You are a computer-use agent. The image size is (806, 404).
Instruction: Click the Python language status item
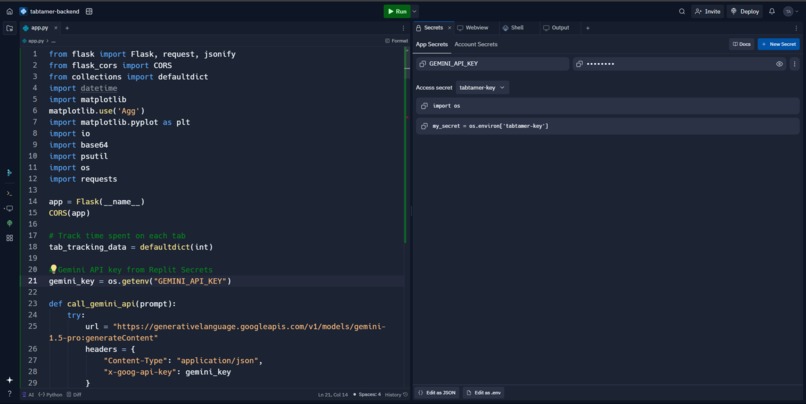pyautogui.click(x=50, y=395)
